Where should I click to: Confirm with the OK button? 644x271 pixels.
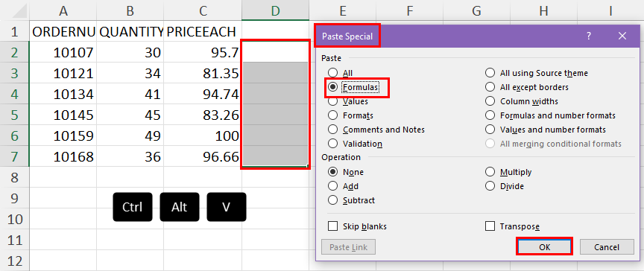[x=544, y=247]
